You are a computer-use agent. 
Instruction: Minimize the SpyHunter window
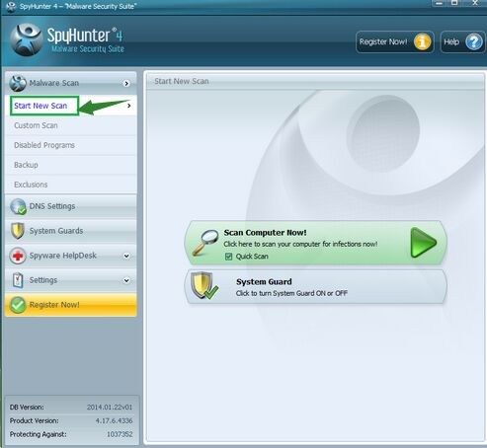click(440, 3)
